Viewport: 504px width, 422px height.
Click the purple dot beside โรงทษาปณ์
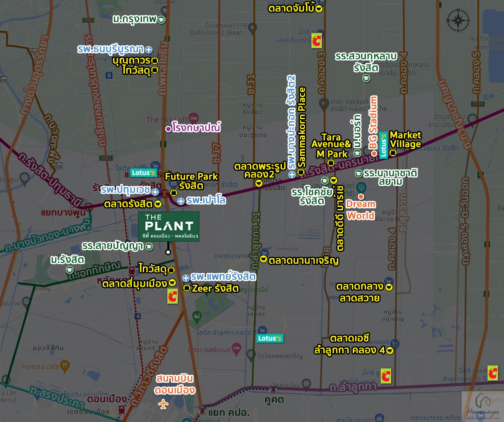[x=168, y=129]
